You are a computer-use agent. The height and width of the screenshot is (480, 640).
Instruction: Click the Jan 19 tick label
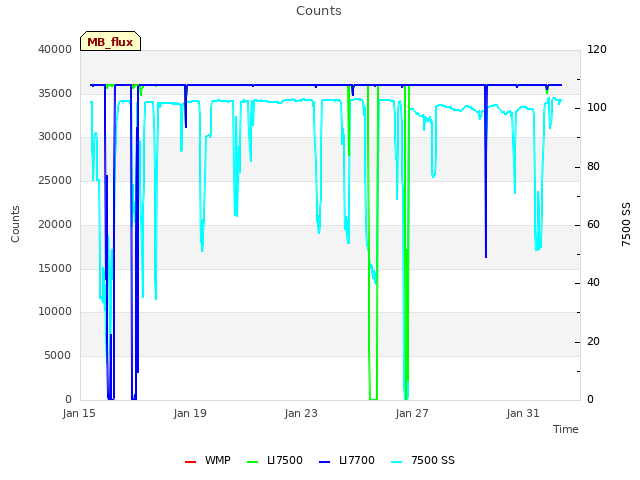coord(190,413)
